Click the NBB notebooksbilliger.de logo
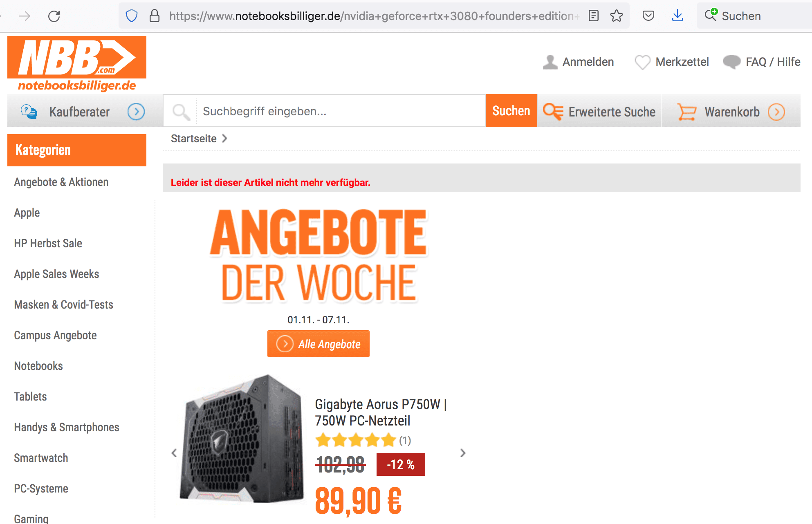 click(x=77, y=64)
